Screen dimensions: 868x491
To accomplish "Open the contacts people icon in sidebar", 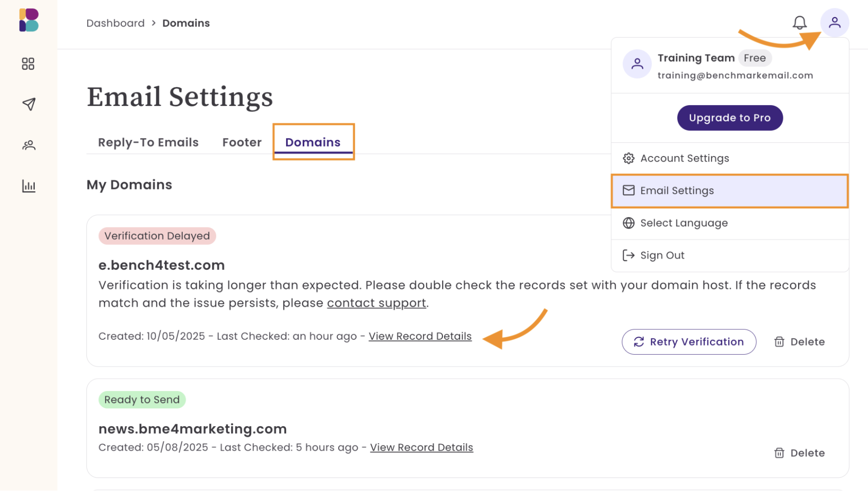I will pyautogui.click(x=29, y=145).
